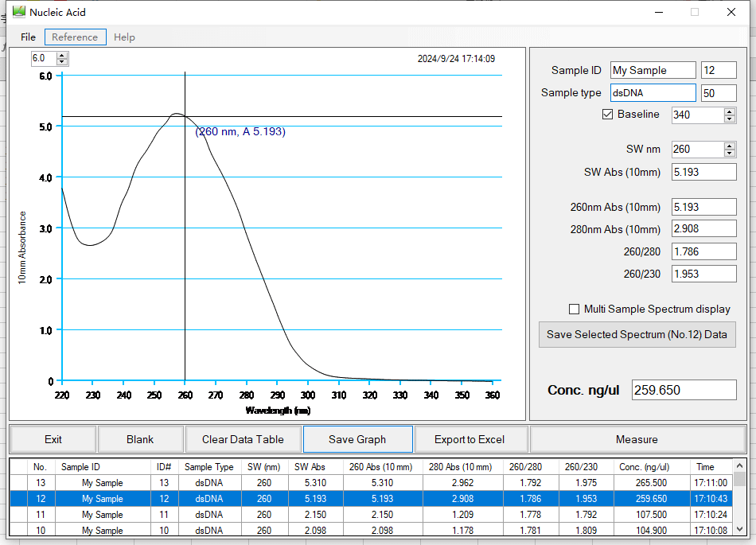Open the File menu
The height and width of the screenshot is (545, 756).
pos(28,37)
